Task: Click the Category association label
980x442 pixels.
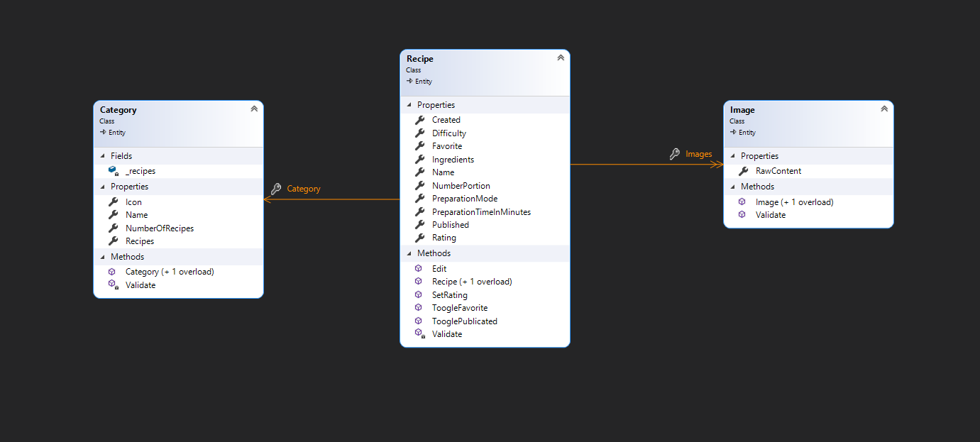Action: [304, 189]
